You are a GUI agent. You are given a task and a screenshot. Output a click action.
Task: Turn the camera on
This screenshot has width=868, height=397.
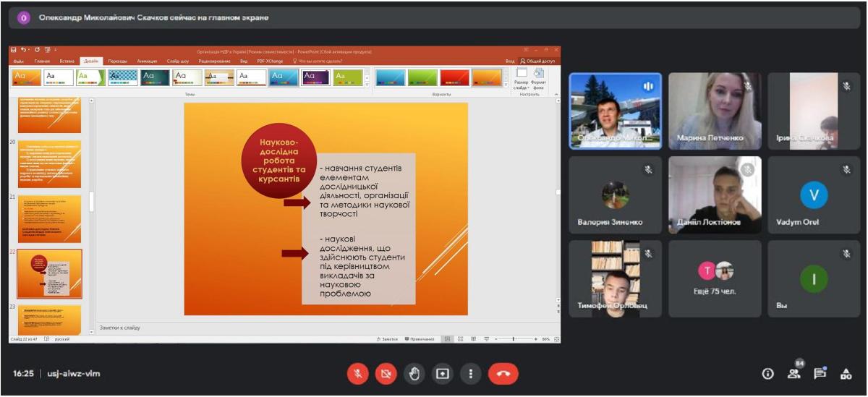tap(386, 374)
